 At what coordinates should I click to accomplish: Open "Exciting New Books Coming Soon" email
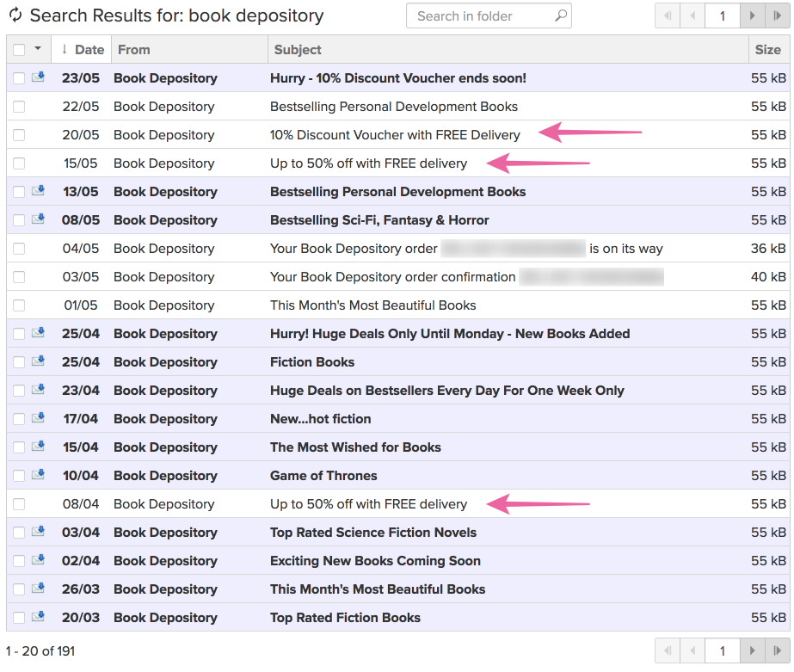tap(375, 560)
